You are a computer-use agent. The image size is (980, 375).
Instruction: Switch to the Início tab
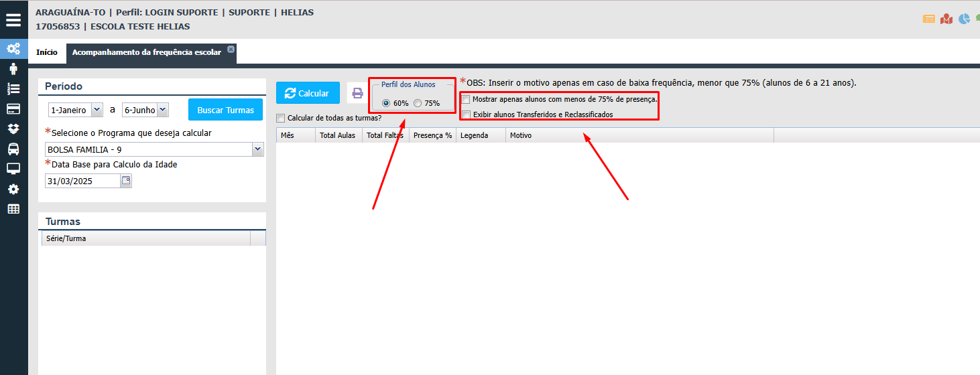pos(47,52)
